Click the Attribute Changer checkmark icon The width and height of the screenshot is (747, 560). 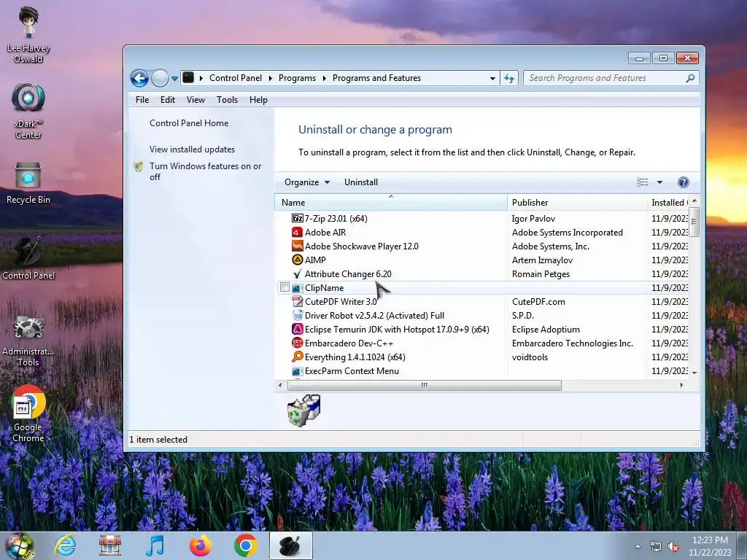point(298,274)
